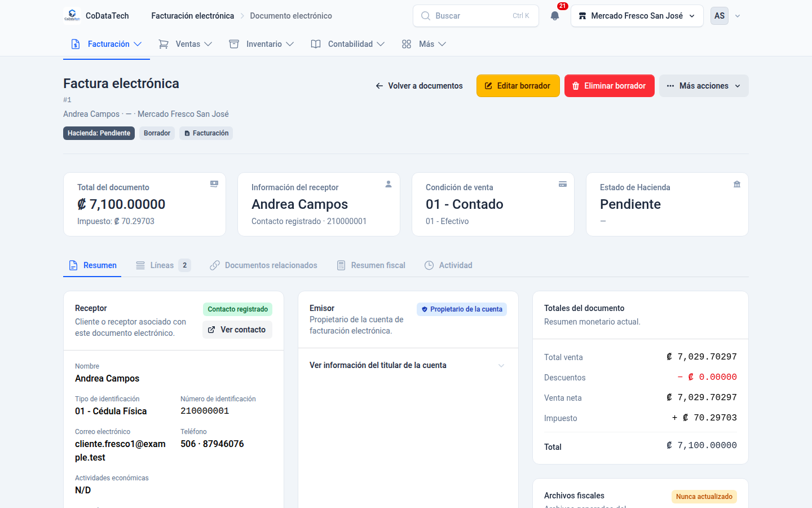The width and height of the screenshot is (812, 508).
Task: Click the Inventario box icon
Action: (234, 44)
